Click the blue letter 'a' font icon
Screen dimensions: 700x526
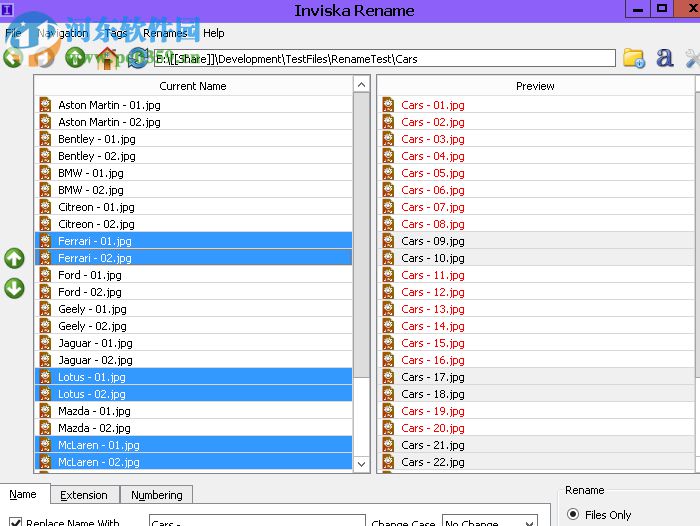(664, 58)
